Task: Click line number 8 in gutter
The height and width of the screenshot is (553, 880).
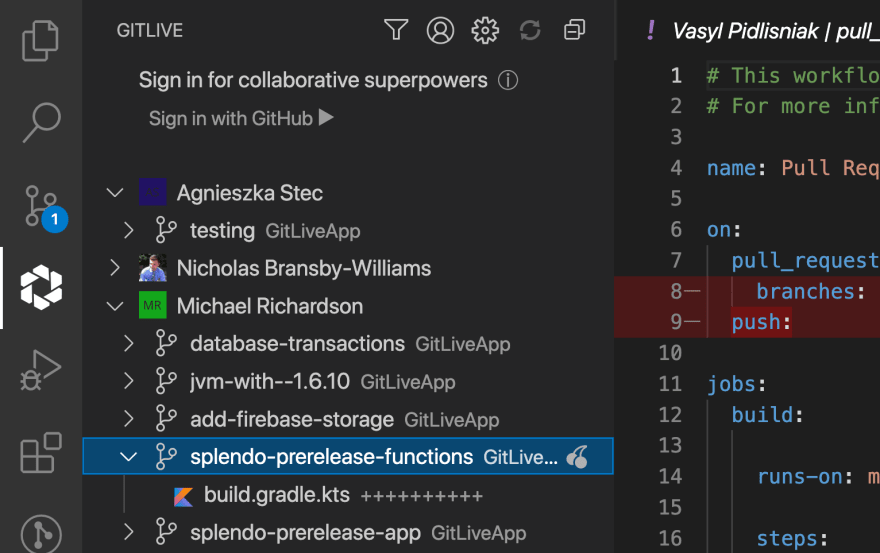Action: coord(676,291)
